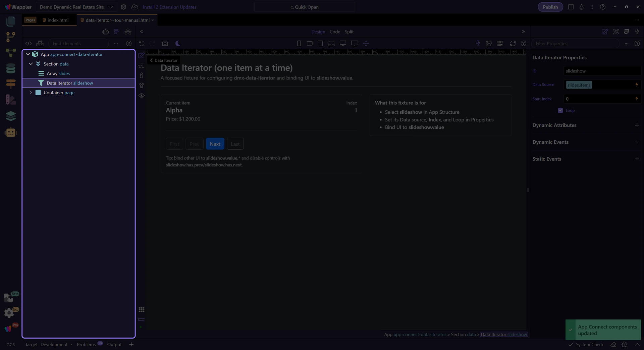This screenshot has height=350, width=644.
Task: Add a Dynamic Attributes entry with plus
Action: (637, 125)
